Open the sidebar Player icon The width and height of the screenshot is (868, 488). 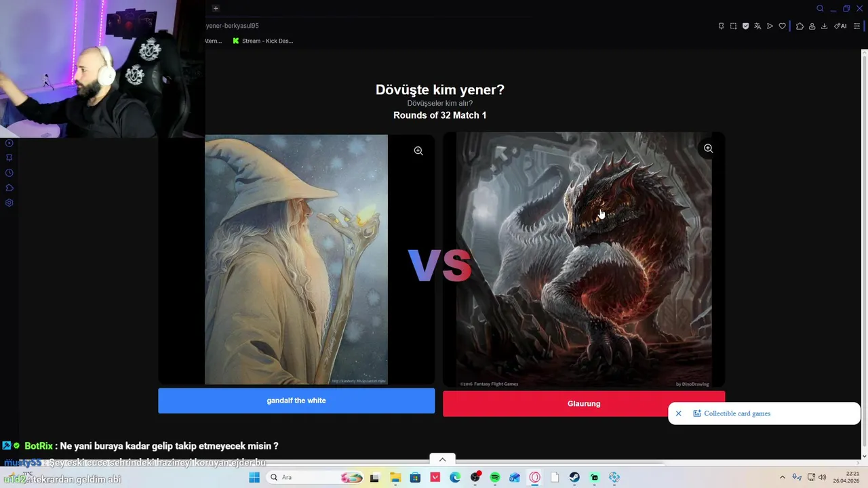[9, 143]
